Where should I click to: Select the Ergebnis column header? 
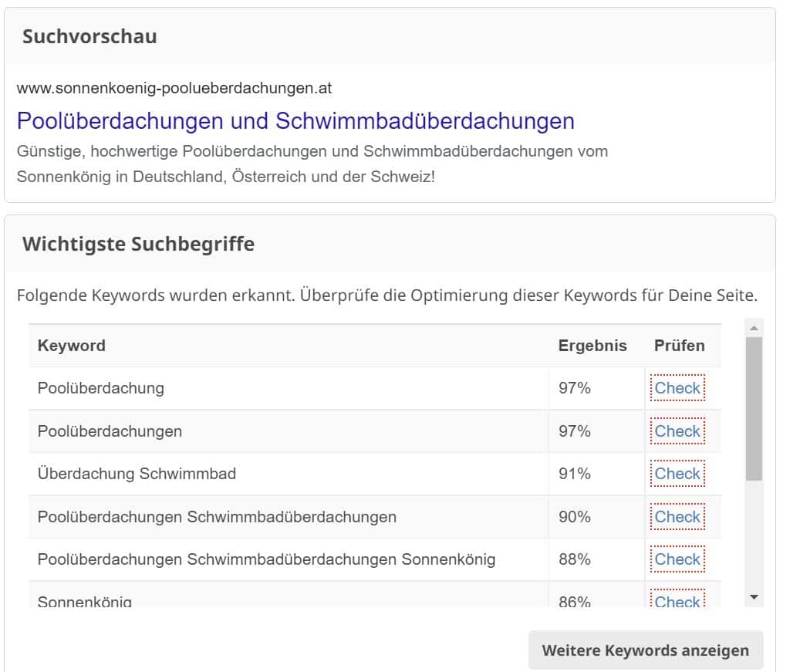(x=592, y=346)
